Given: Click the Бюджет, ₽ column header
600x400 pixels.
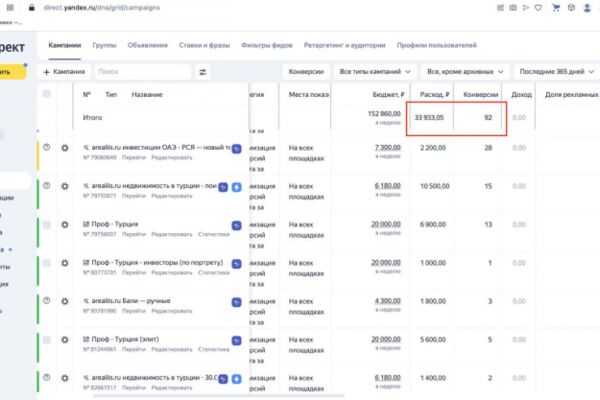Looking at the screenshot, I should (x=388, y=95).
